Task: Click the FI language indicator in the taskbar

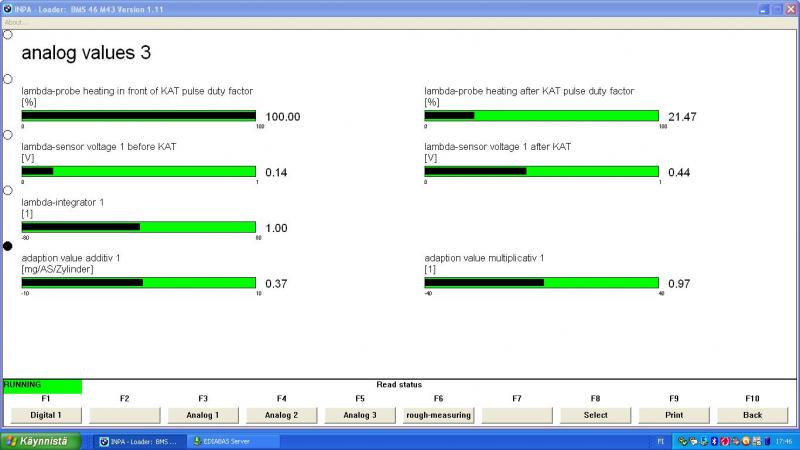Action: pyautogui.click(x=660, y=441)
